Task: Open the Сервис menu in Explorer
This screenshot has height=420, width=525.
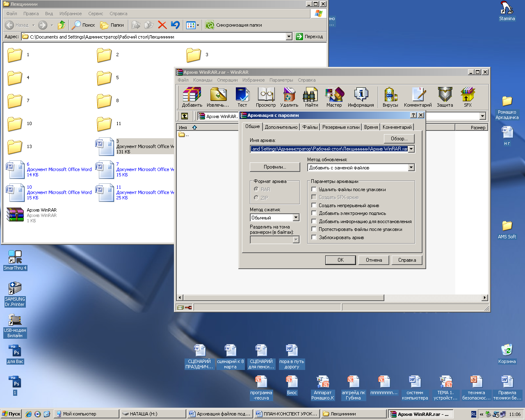Action: pyautogui.click(x=96, y=14)
